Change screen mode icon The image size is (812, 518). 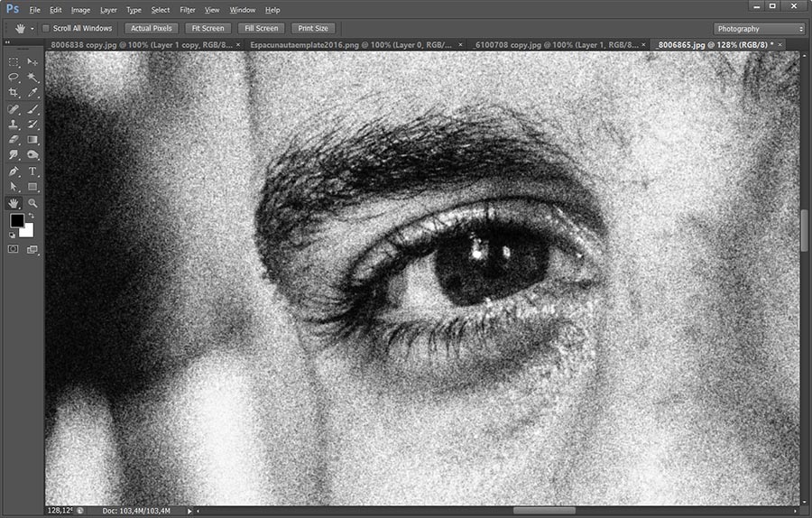coord(32,250)
